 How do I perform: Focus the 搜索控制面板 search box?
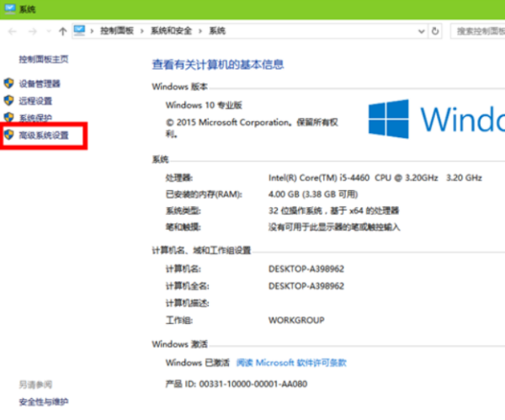point(478,31)
